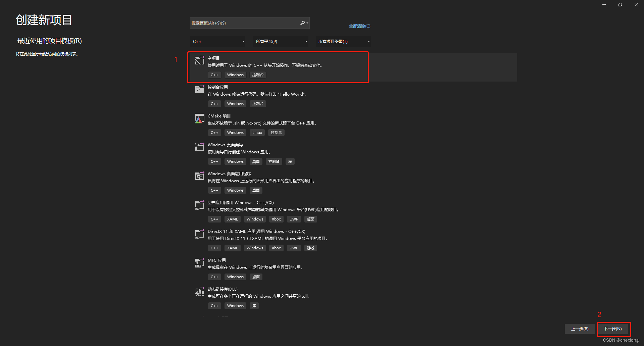Select the Windows 桌面应用程序 template title
Image resolution: width=644 pixels, height=346 pixels.
coord(229,174)
